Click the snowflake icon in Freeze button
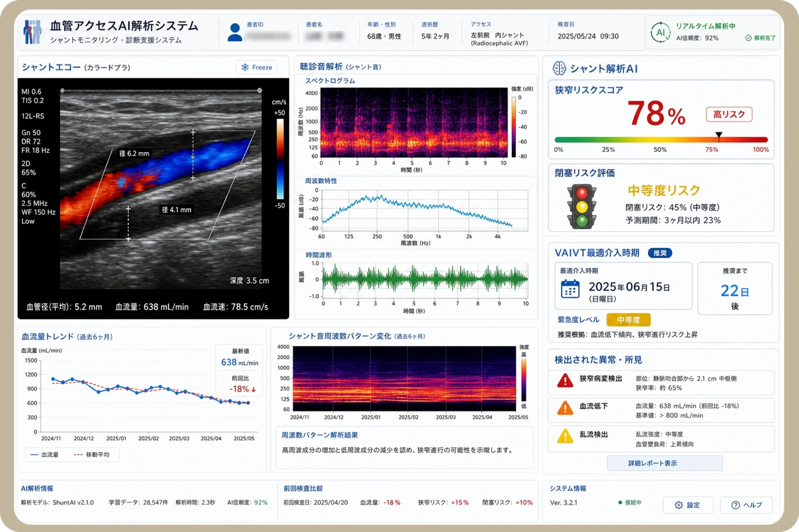 pos(245,67)
